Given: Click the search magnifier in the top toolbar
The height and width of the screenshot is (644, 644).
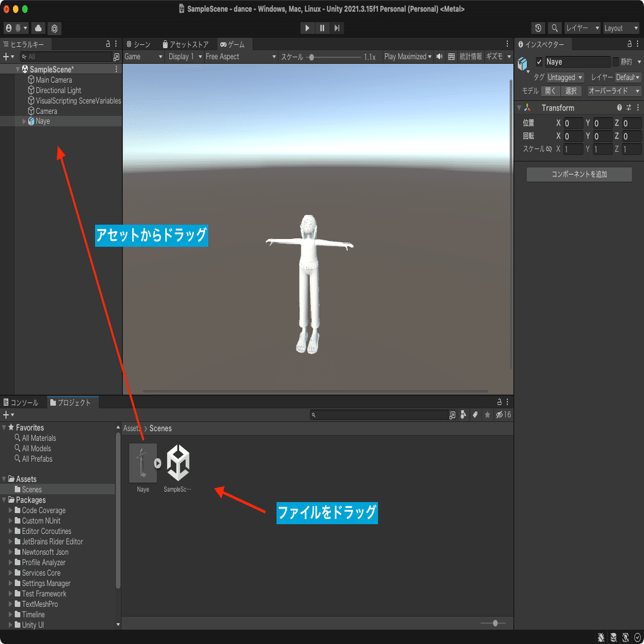Looking at the screenshot, I should pos(554,28).
